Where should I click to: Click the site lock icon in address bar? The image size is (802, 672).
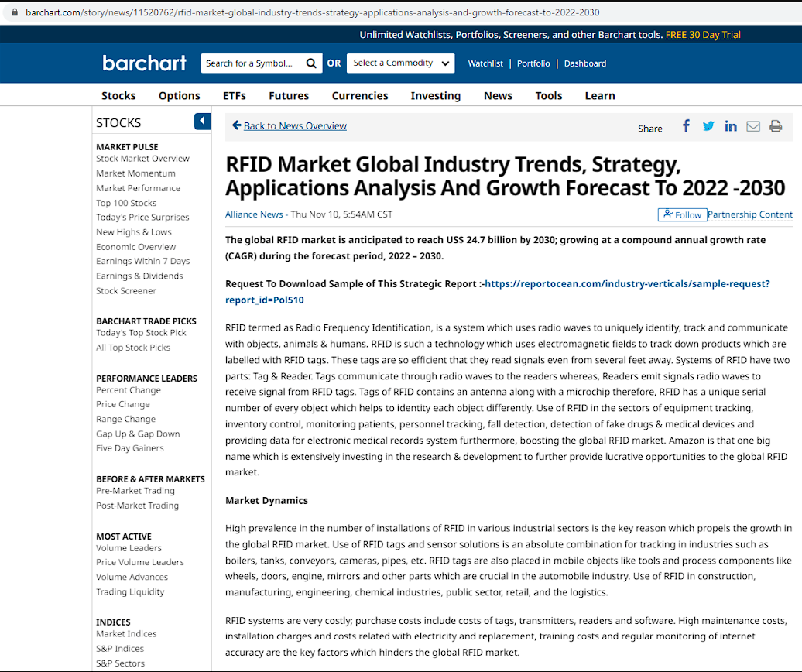[13, 12]
